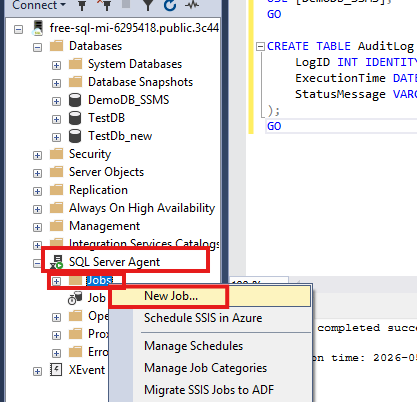Place cursor on final GO statement
417x402 pixels.
(x=274, y=126)
